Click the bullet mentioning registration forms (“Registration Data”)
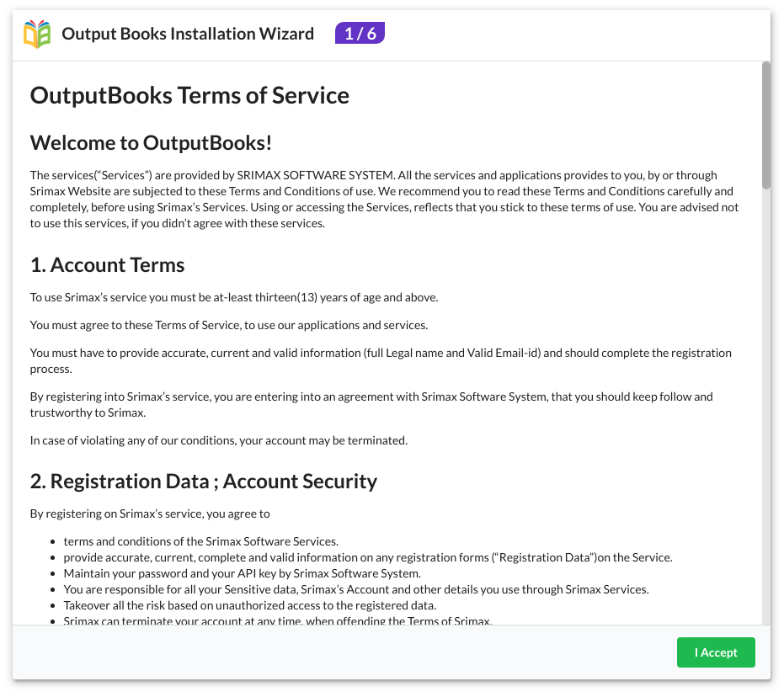This screenshot has height=692, width=784. point(368,557)
